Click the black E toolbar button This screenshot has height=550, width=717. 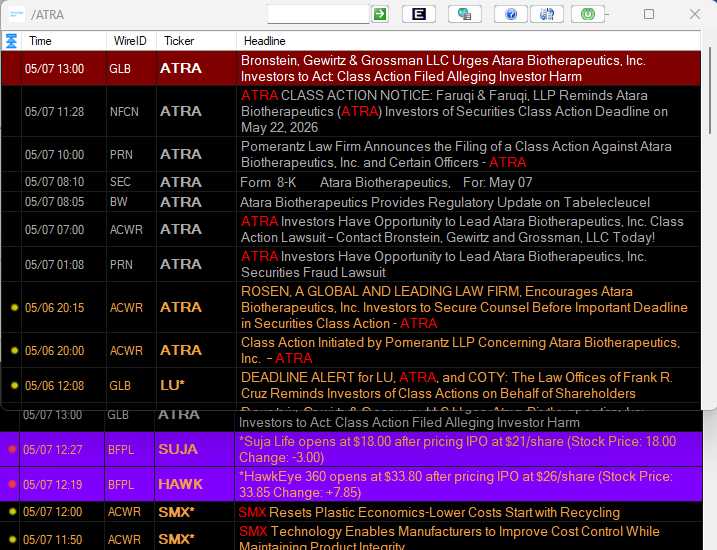pos(418,14)
